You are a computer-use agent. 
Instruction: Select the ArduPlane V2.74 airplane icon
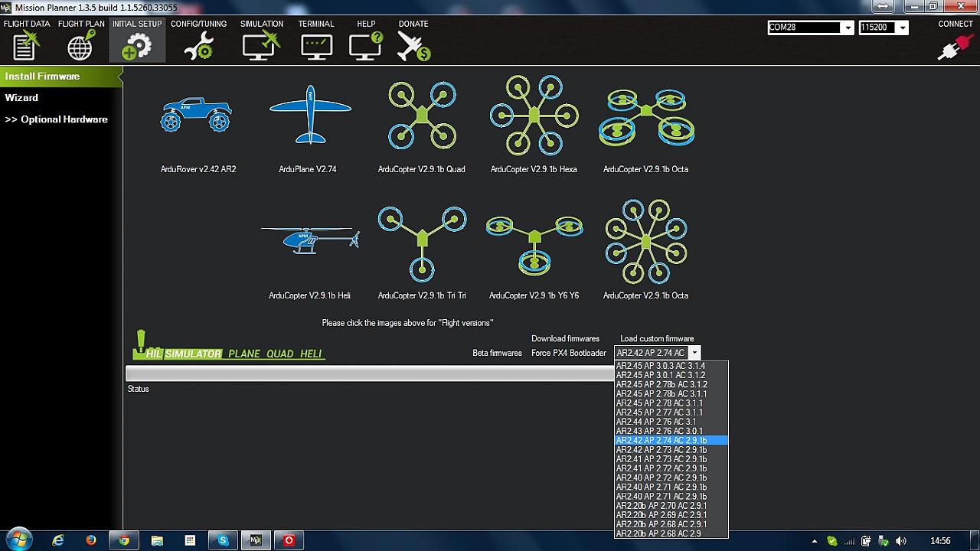pyautogui.click(x=310, y=115)
